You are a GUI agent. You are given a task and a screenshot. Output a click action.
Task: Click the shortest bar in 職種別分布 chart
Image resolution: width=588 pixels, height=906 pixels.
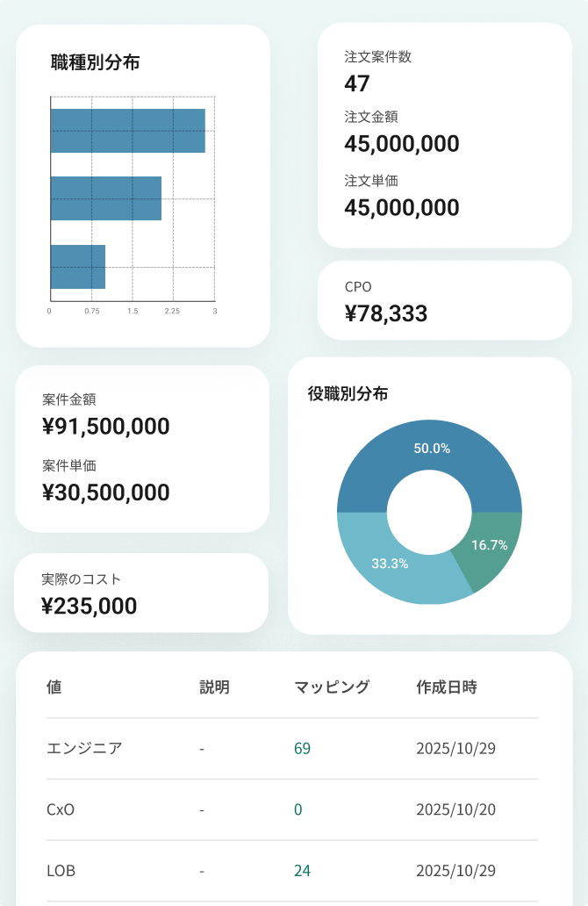click(x=77, y=267)
